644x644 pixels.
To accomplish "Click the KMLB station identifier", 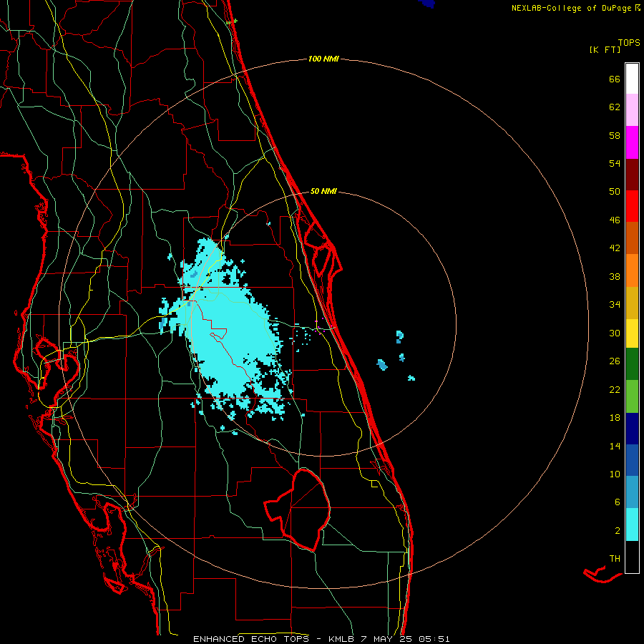I will (342, 639).
